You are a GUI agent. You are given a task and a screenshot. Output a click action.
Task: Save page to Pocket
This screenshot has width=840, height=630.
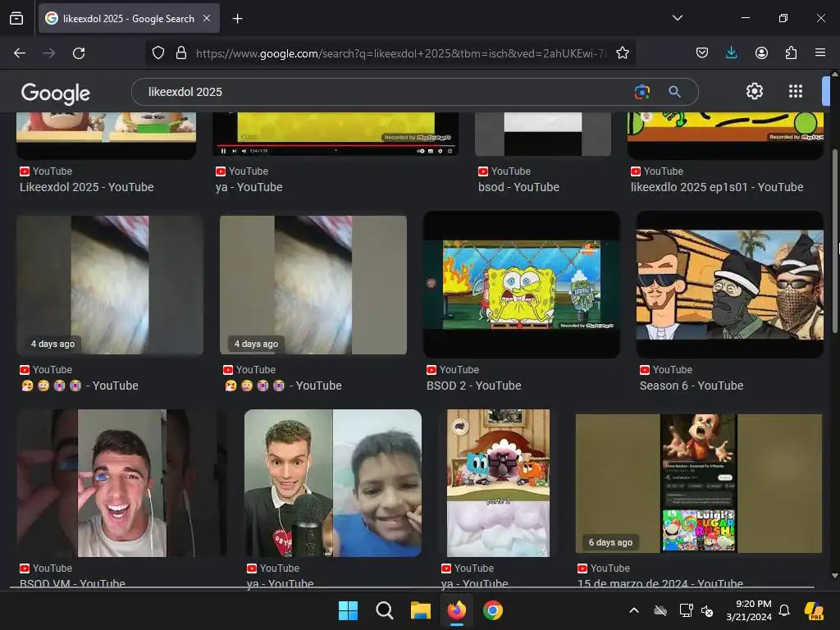(x=702, y=53)
